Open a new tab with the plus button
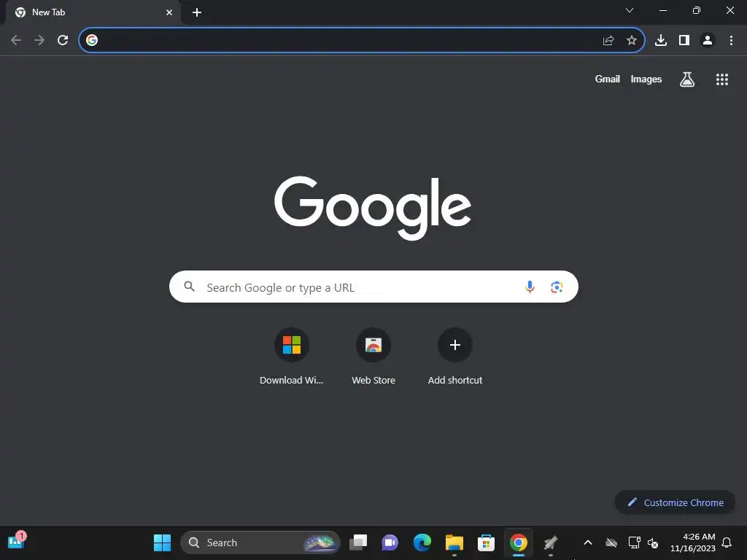The height and width of the screenshot is (560, 747). point(197,12)
